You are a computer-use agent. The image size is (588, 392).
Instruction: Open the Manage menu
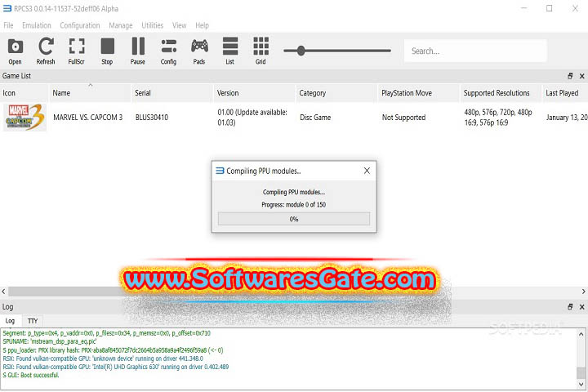pyautogui.click(x=121, y=25)
